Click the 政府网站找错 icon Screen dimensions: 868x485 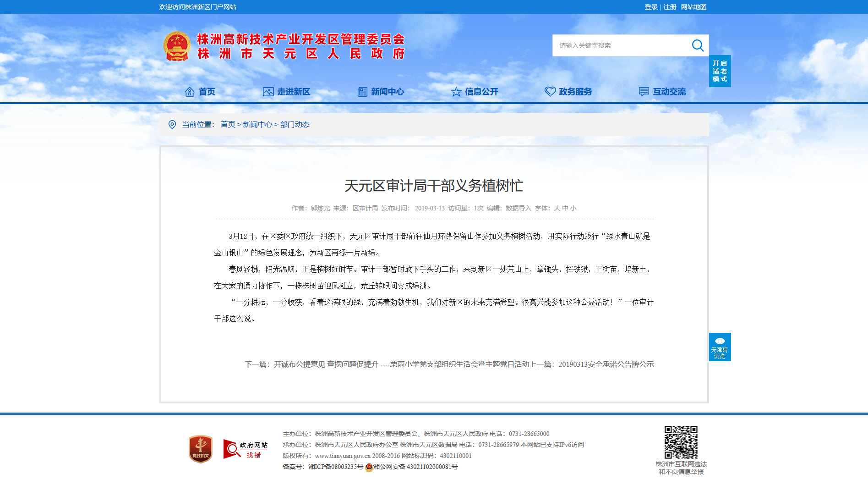coord(245,449)
